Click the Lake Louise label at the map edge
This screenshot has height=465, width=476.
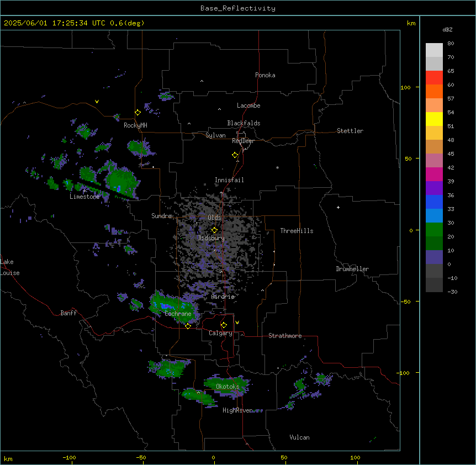pyautogui.click(x=10, y=267)
